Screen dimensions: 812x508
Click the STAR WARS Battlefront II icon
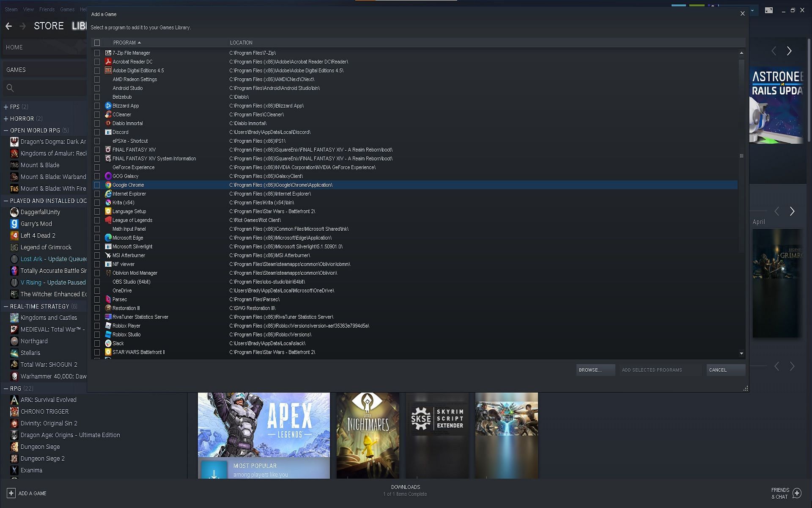click(x=108, y=352)
